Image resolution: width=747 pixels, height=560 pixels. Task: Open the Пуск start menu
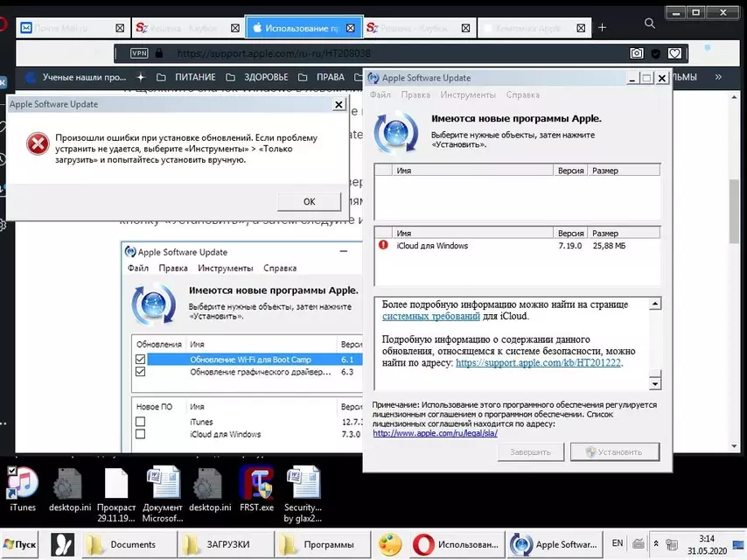(x=19, y=545)
